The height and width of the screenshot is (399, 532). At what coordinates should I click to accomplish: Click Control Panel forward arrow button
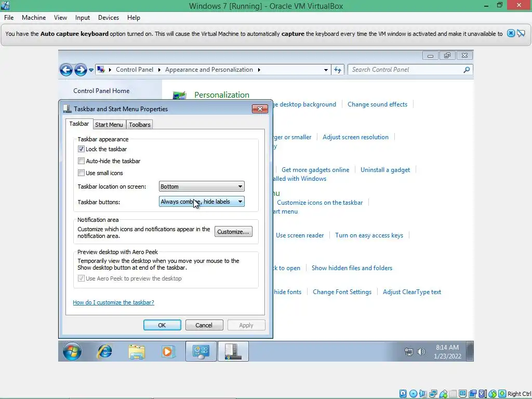(81, 70)
